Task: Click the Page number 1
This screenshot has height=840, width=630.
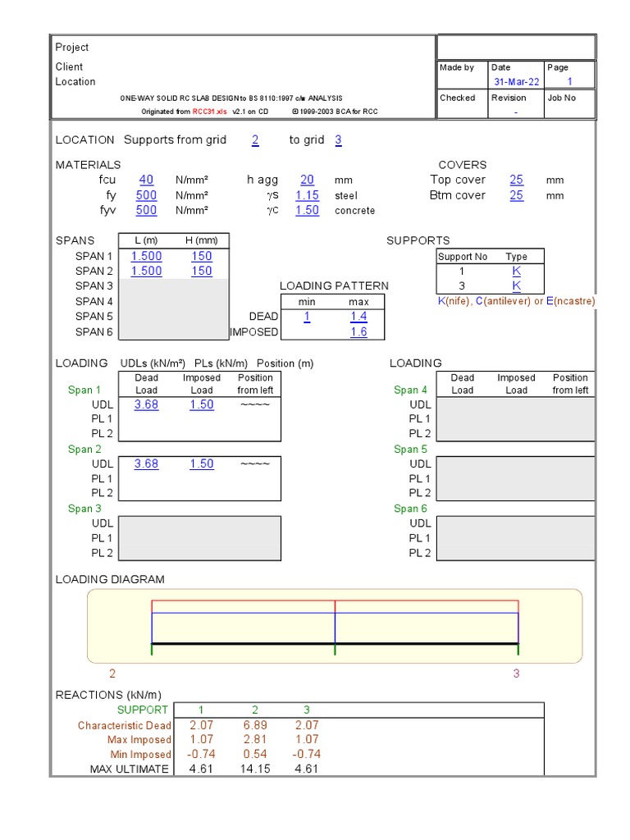Action: point(569,81)
